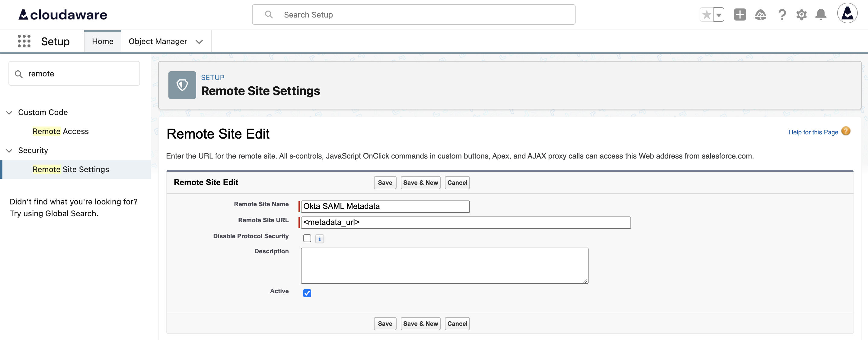Screen dimensions: 868x340
Task: Click the help question mark icon
Action: pos(782,14)
